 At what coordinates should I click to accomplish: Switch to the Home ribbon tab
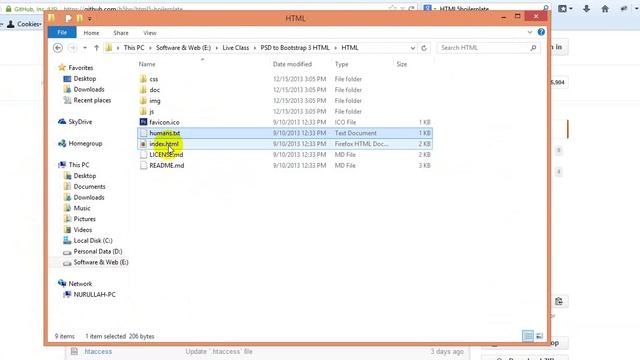coord(91,33)
